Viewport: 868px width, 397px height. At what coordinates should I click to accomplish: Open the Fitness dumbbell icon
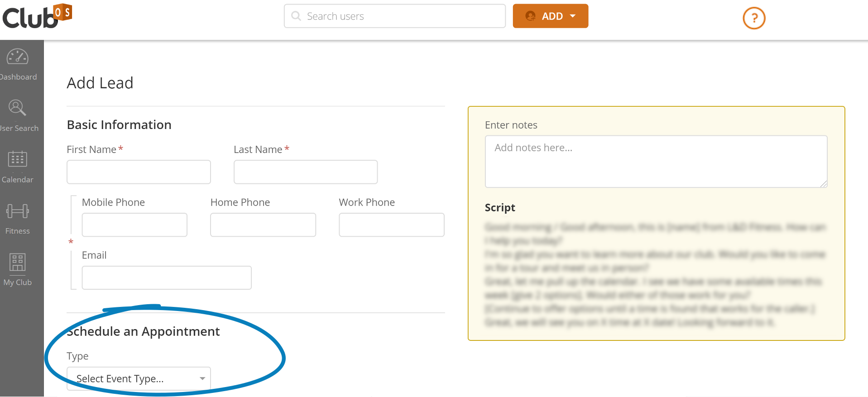point(18,211)
